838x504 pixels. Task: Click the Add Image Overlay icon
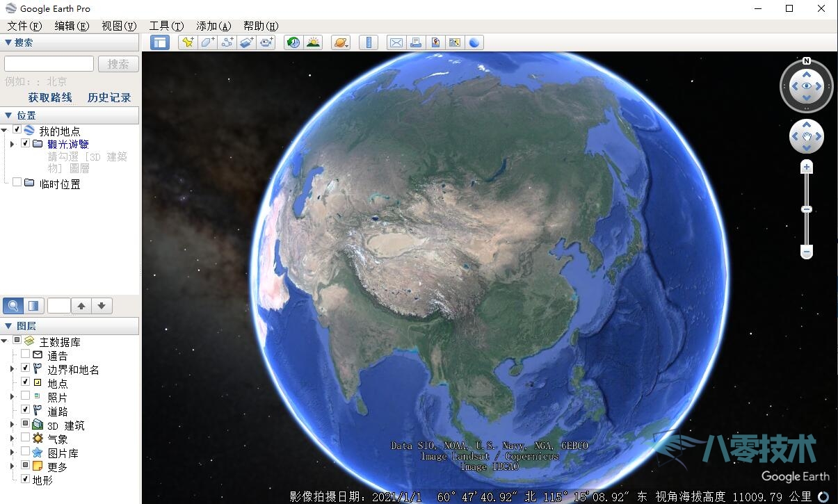247,42
